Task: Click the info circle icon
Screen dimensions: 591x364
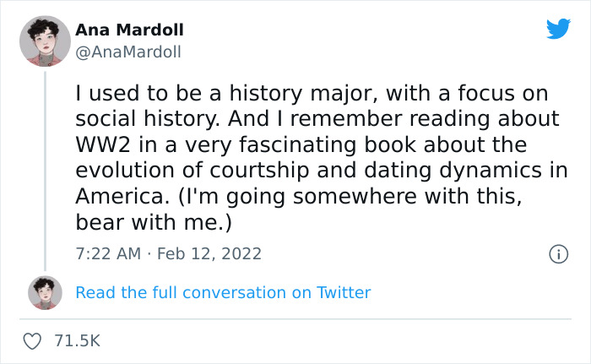Action: tap(557, 253)
